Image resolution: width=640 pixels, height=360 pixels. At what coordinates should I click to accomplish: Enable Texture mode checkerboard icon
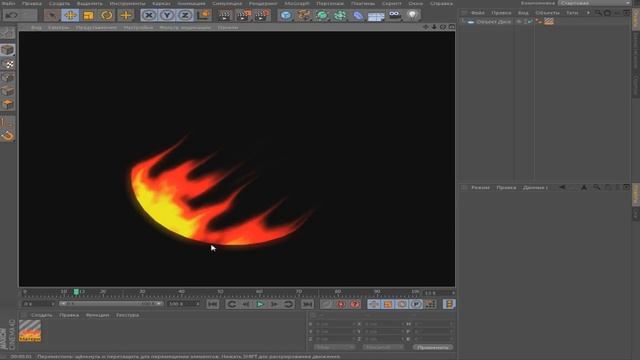pyautogui.click(x=8, y=64)
